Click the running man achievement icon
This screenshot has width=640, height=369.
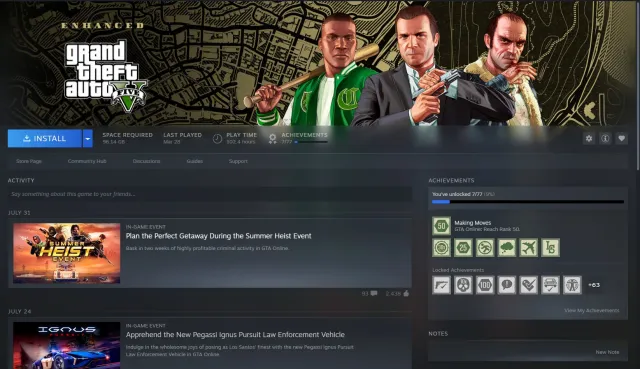[x=485, y=248]
